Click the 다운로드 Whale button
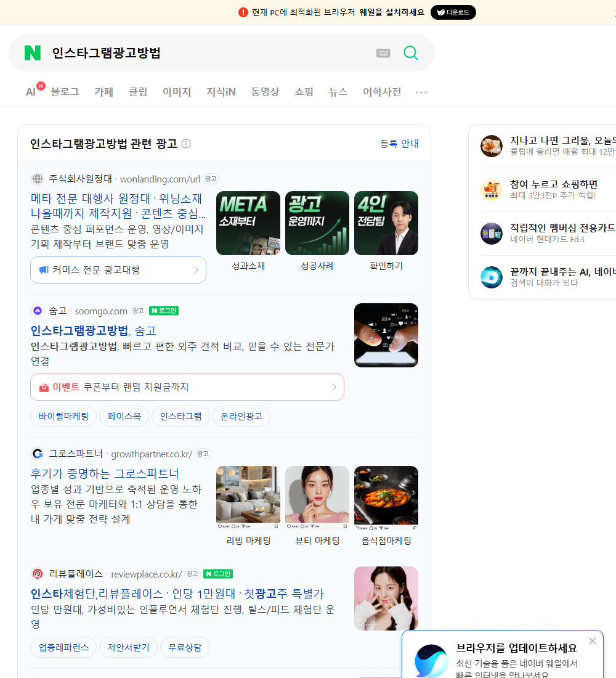 (x=453, y=12)
